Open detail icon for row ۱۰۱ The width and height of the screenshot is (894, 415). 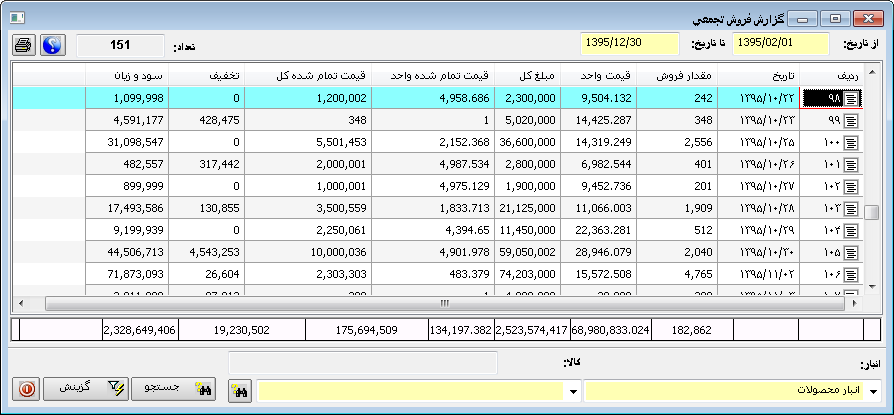pyautogui.click(x=851, y=165)
